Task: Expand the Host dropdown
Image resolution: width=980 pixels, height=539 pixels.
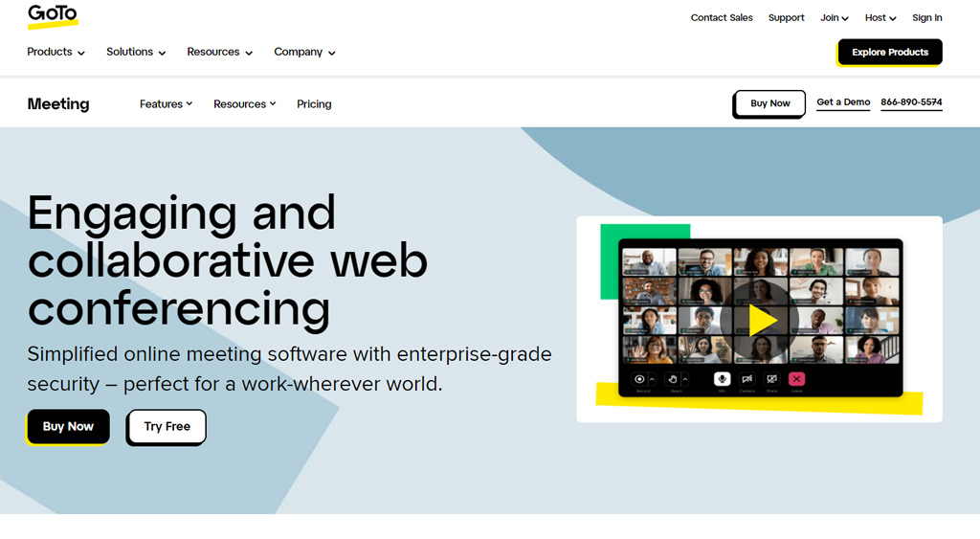Action: [880, 17]
